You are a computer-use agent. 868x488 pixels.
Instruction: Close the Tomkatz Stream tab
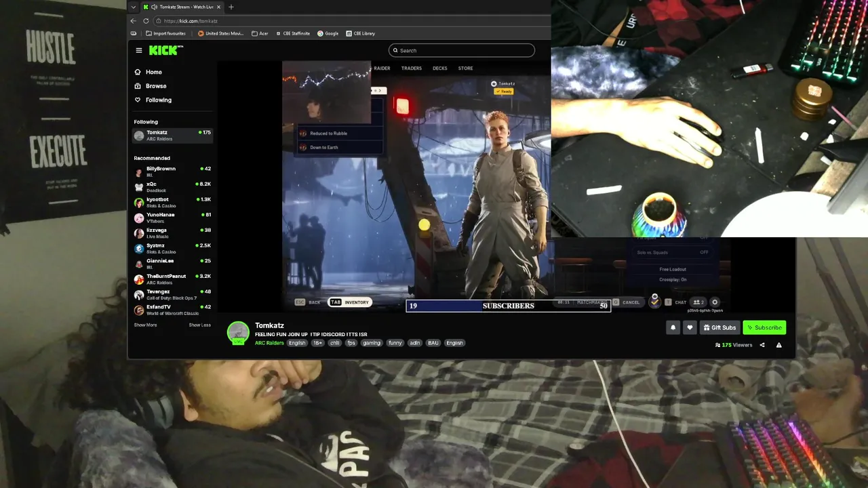(219, 7)
